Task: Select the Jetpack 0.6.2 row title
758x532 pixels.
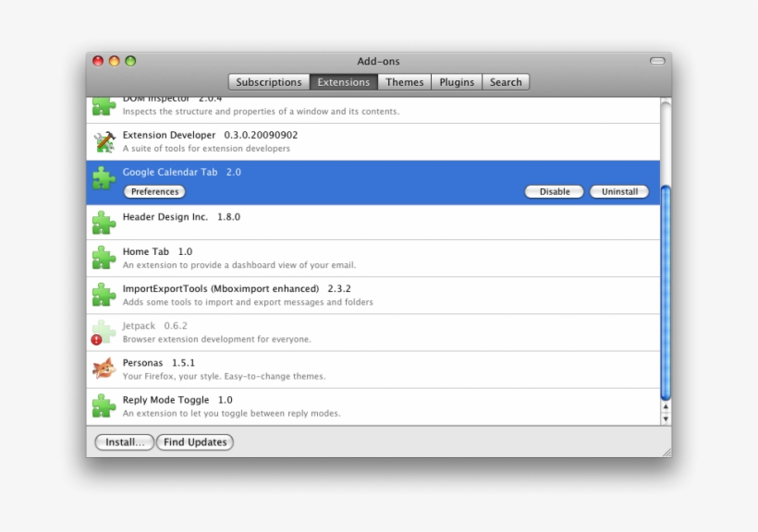Action: [x=154, y=326]
